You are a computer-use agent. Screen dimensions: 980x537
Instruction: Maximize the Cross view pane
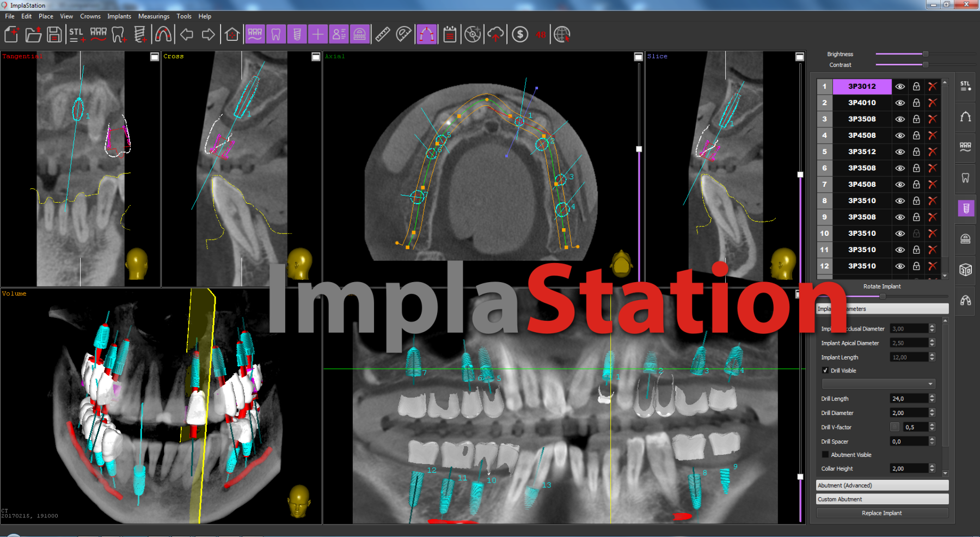(316, 57)
